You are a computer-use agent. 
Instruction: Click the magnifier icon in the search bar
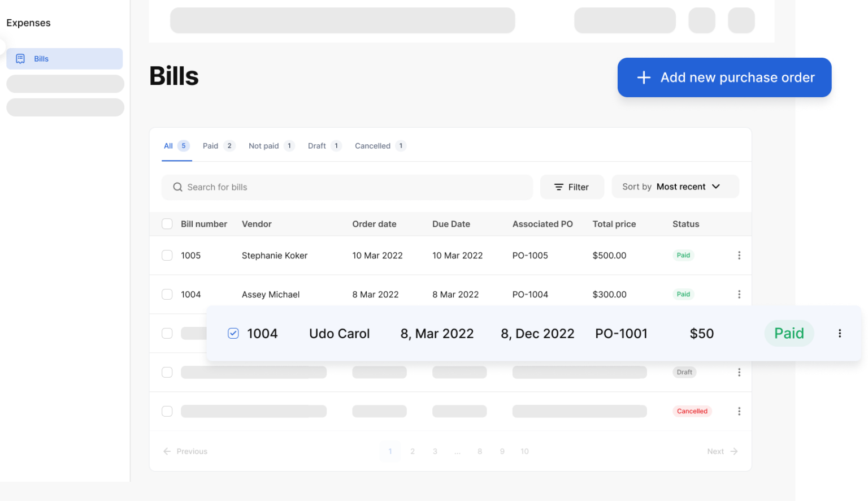point(177,187)
